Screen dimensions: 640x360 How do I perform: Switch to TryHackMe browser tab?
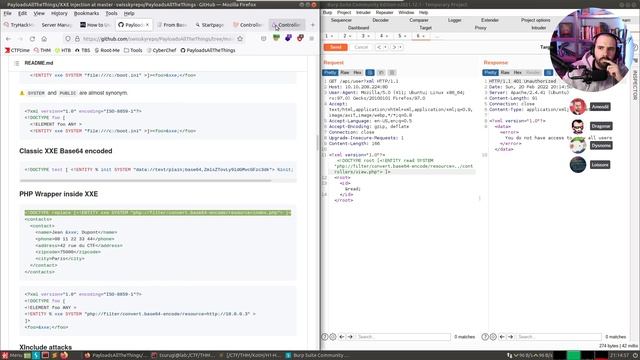[x=19, y=25]
